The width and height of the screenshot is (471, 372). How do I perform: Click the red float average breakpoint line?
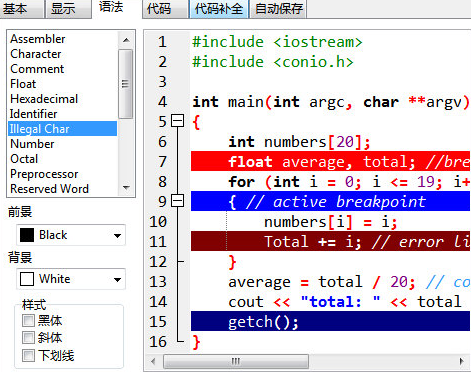(x=330, y=161)
